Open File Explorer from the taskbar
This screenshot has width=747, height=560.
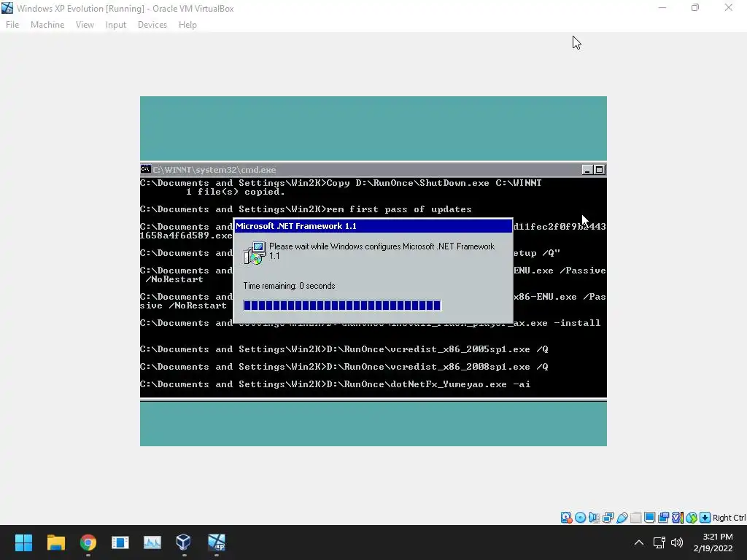(x=55, y=542)
